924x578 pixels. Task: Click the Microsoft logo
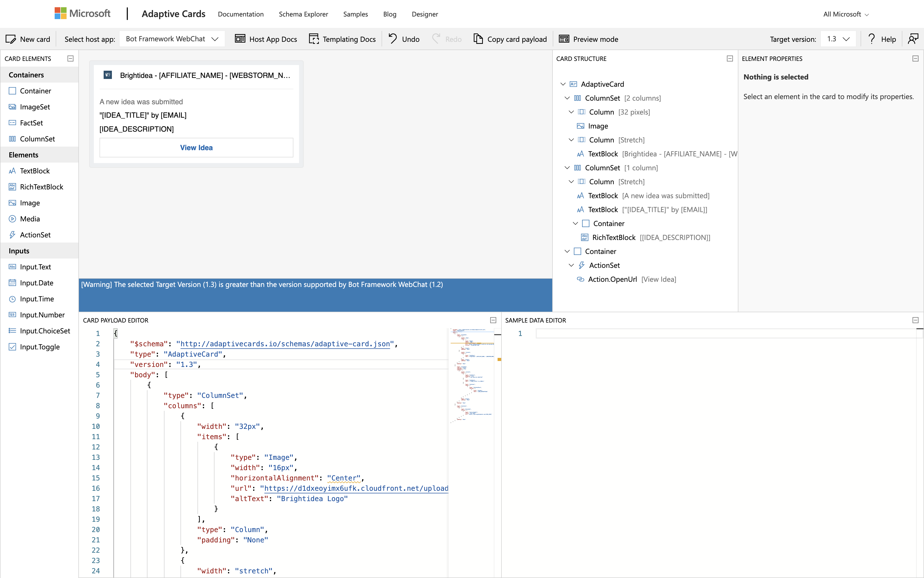click(82, 13)
